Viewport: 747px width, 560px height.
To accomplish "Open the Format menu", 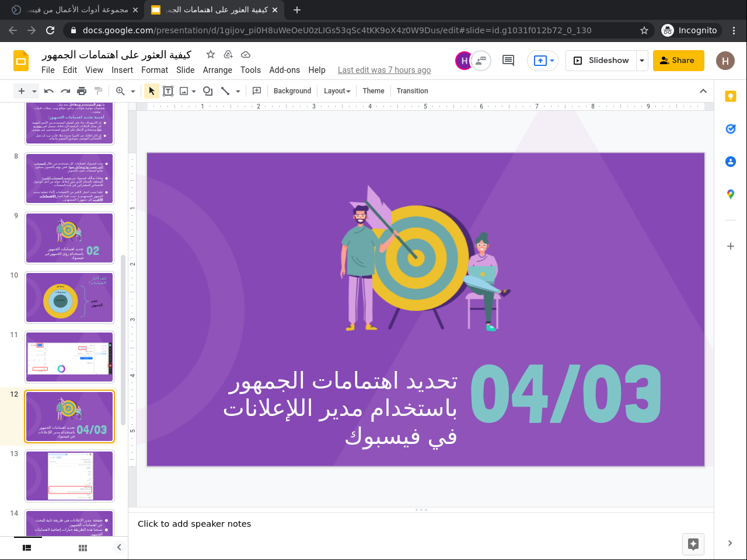I will click(x=155, y=70).
